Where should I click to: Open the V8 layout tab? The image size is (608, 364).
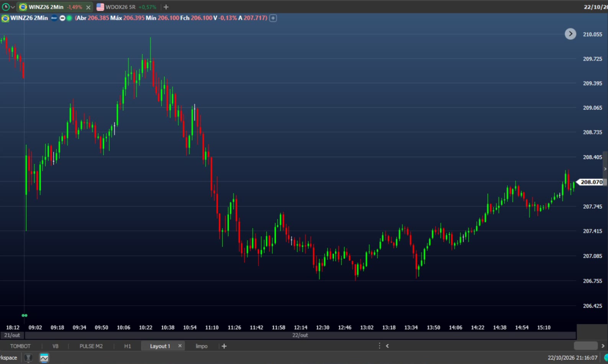[x=56, y=346]
